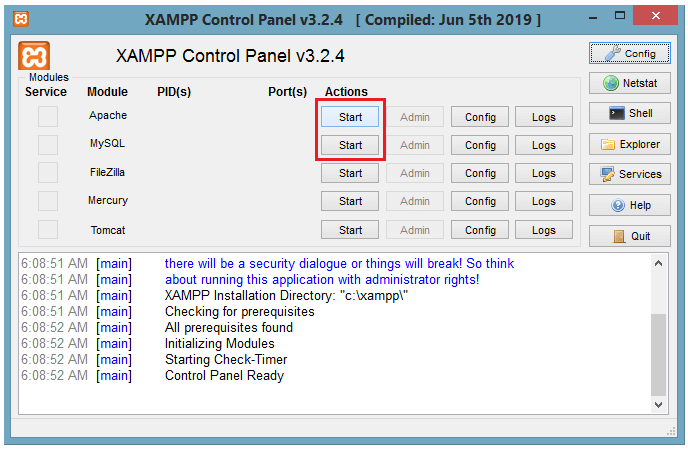Open FileZilla Config options

[480, 173]
